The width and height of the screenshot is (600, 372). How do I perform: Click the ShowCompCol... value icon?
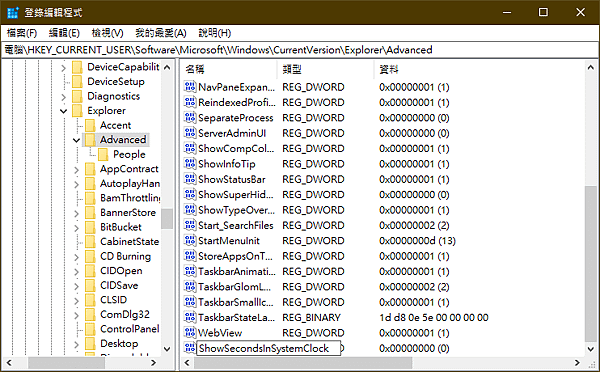(x=190, y=148)
